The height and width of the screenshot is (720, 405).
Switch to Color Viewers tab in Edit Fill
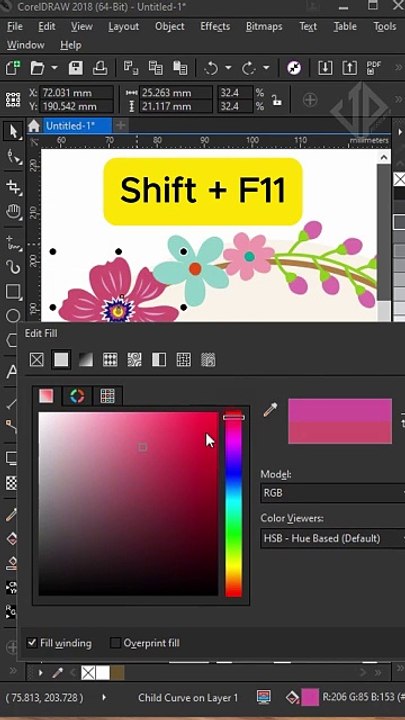point(46,396)
